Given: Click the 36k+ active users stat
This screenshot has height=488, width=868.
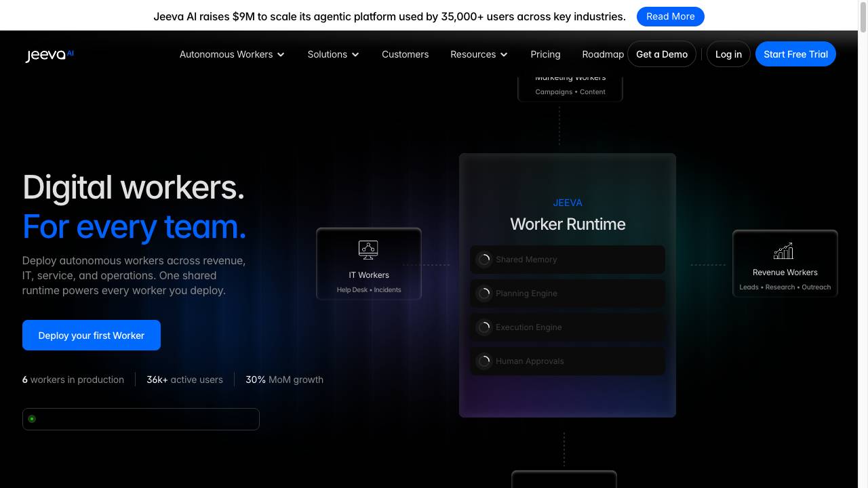Looking at the screenshot, I should (x=184, y=380).
